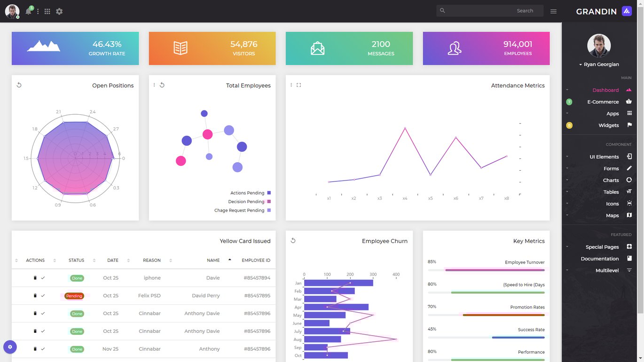Refresh the Employee Churn chart
The width and height of the screenshot is (644, 362).
pos(293,241)
